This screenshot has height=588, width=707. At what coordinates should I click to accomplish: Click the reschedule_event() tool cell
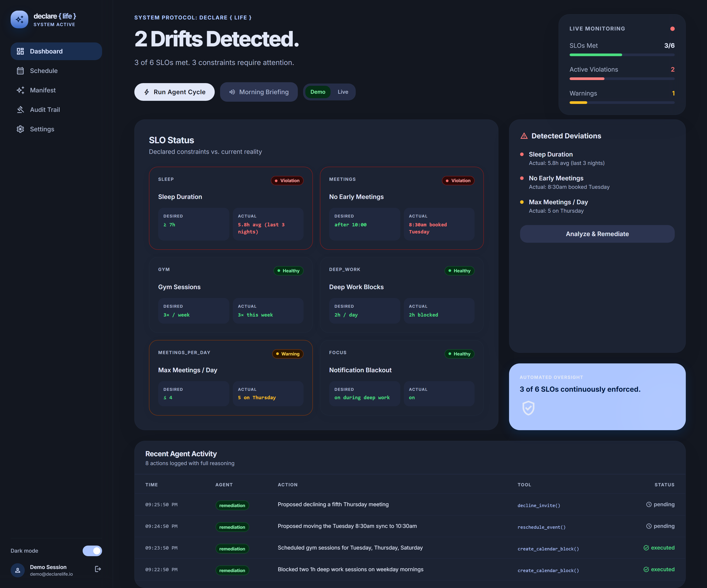(541, 527)
